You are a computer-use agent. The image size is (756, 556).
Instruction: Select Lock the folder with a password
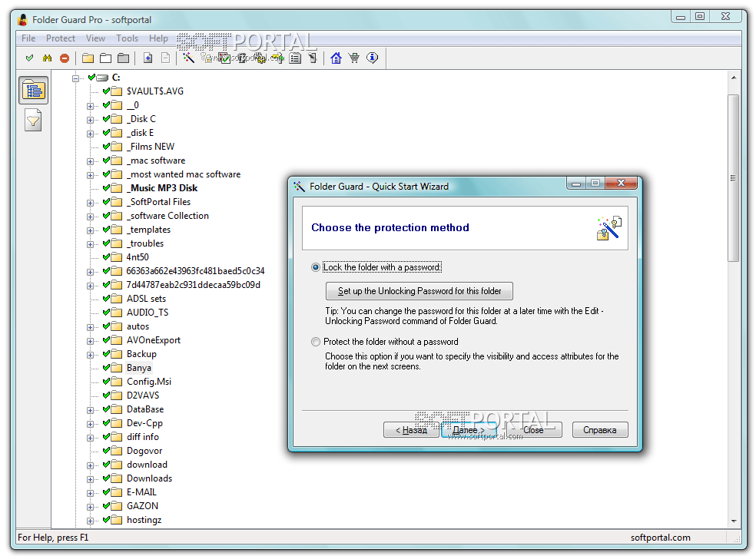click(315, 267)
